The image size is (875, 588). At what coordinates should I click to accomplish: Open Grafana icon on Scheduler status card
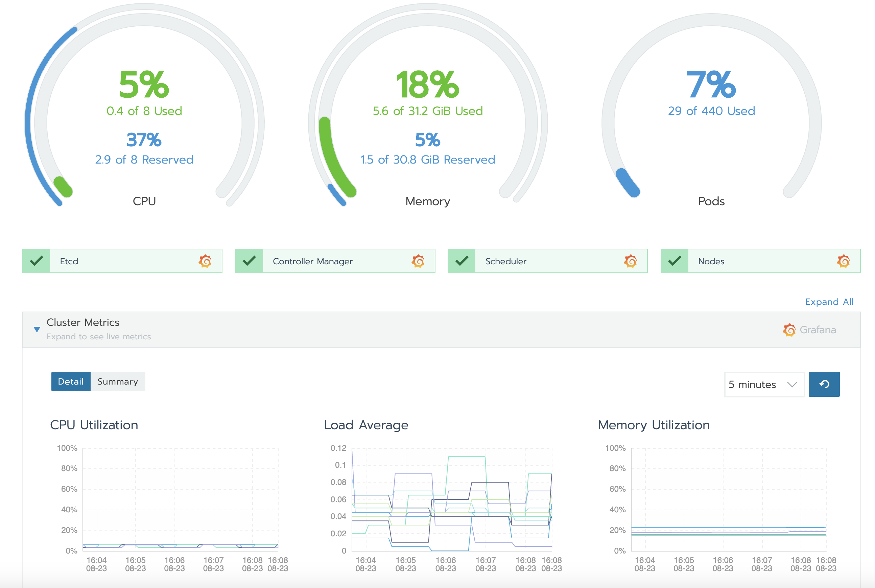(631, 261)
